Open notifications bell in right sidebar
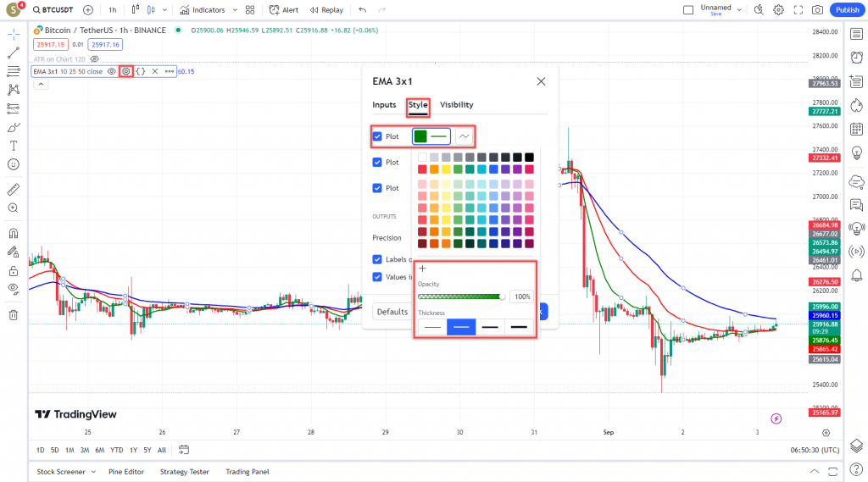868x482 pixels. (856, 275)
